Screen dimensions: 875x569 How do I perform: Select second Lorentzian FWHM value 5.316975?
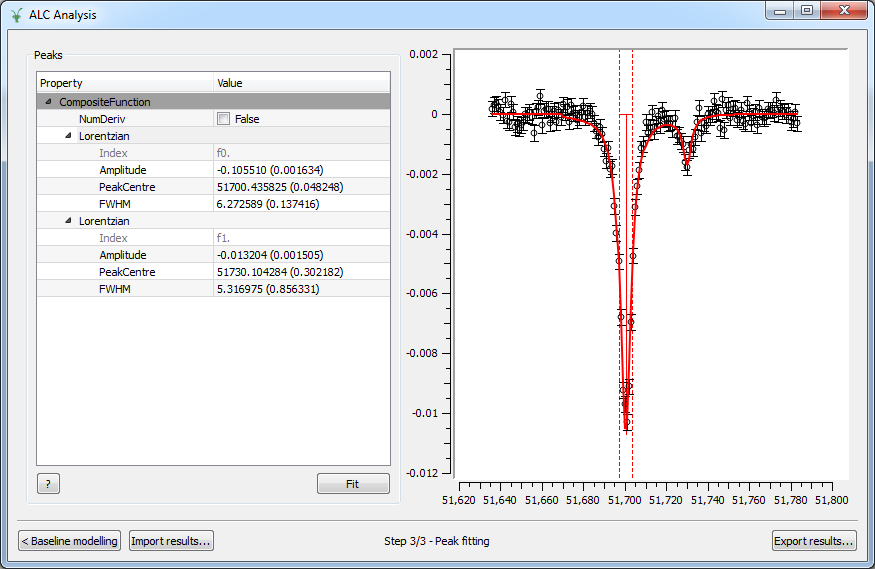point(301,289)
